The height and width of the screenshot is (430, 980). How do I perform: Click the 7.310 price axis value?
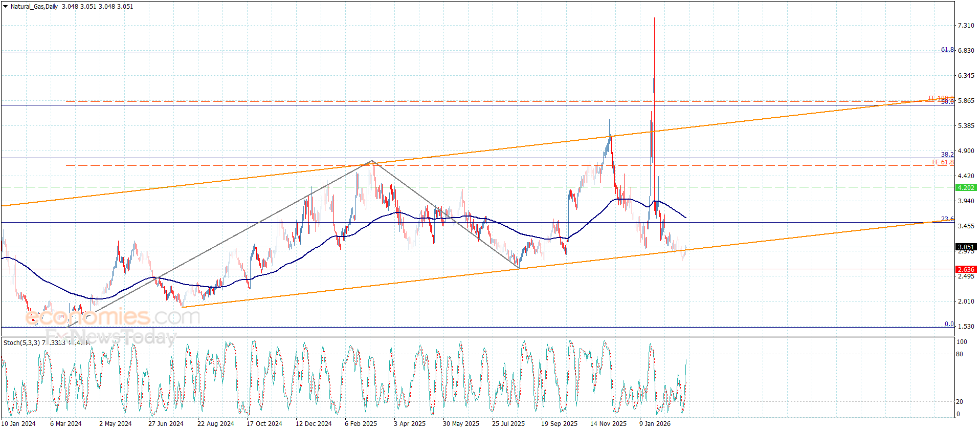coord(966,26)
